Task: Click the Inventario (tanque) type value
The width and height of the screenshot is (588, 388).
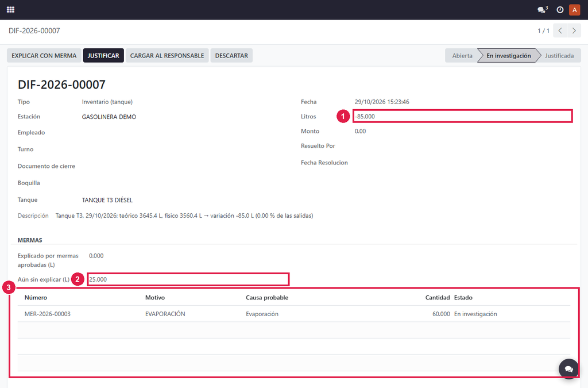Action: tap(107, 102)
